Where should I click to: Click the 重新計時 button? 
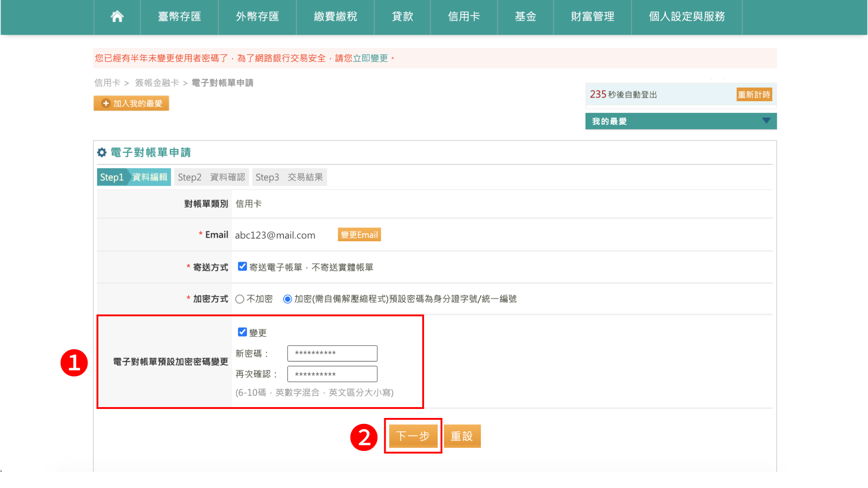(754, 94)
